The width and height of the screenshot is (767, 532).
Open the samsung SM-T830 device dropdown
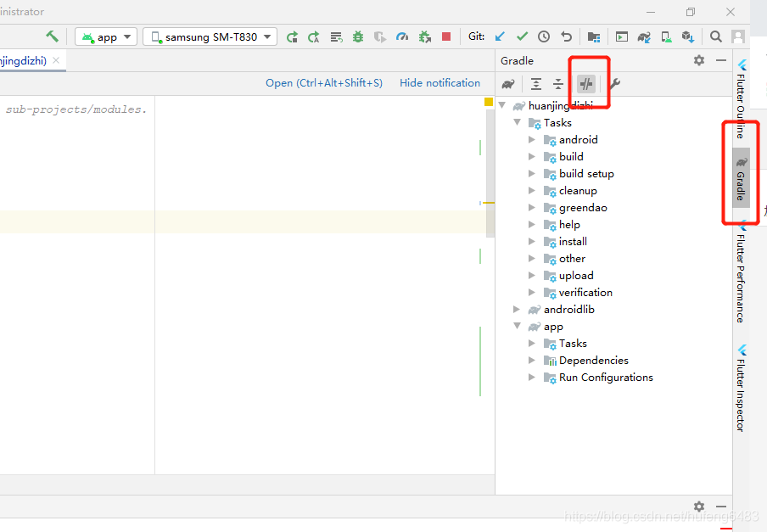[210, 36]
